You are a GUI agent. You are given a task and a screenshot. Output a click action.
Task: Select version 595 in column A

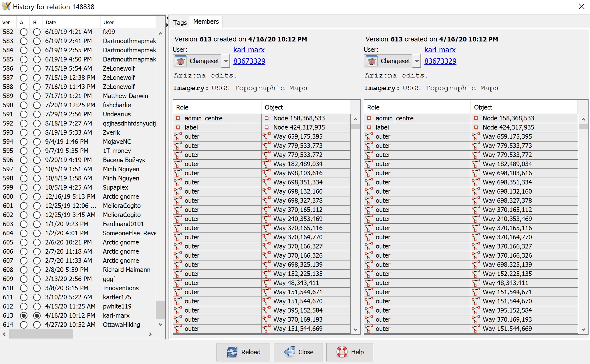click(24, 151)
